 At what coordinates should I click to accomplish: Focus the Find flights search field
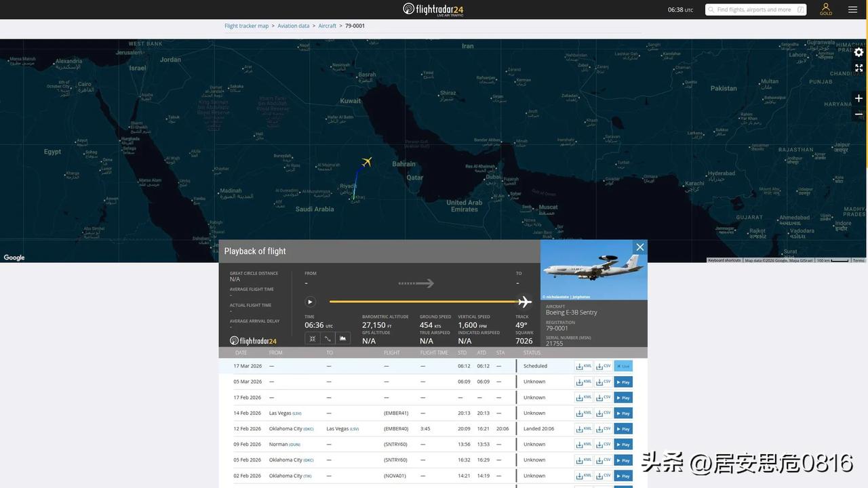756,9
